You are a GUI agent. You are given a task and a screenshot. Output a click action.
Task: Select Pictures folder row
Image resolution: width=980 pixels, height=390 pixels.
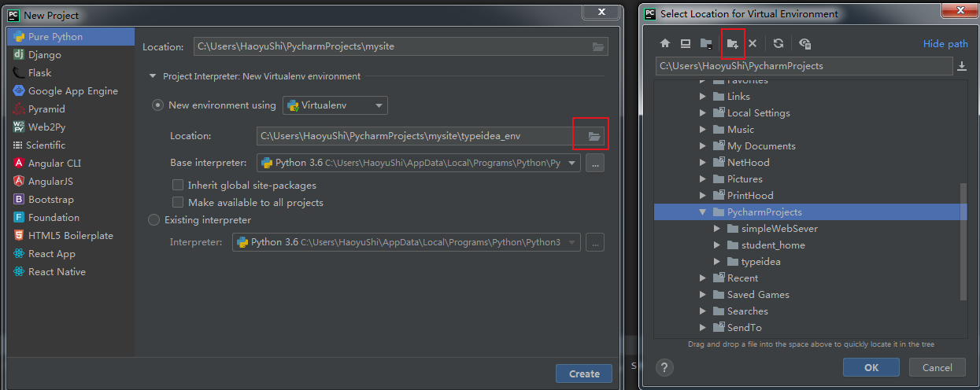click(x=807, y=179)
